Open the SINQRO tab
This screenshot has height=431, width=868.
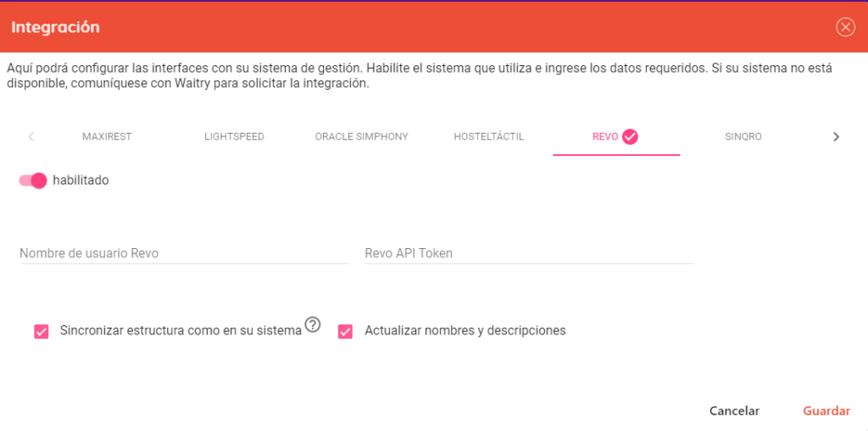click(x=743, y=136)
